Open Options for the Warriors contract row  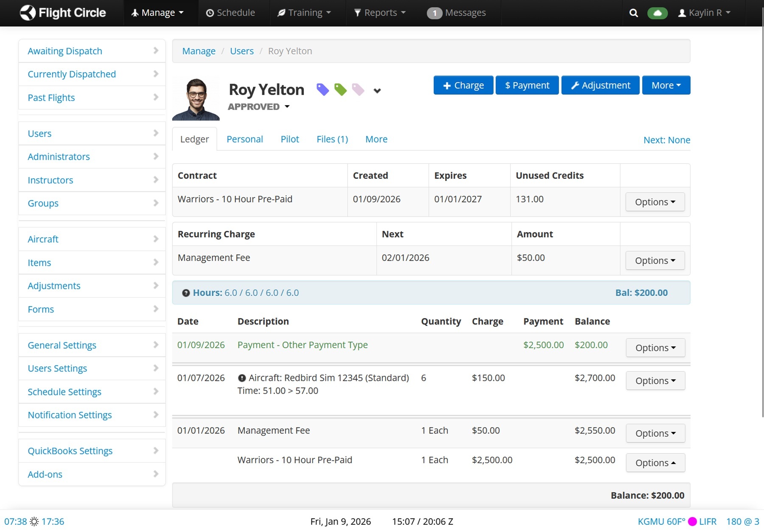point(654,202)
